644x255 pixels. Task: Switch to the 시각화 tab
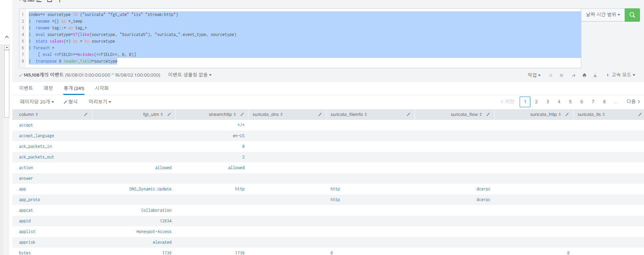(x=102, y=88)
